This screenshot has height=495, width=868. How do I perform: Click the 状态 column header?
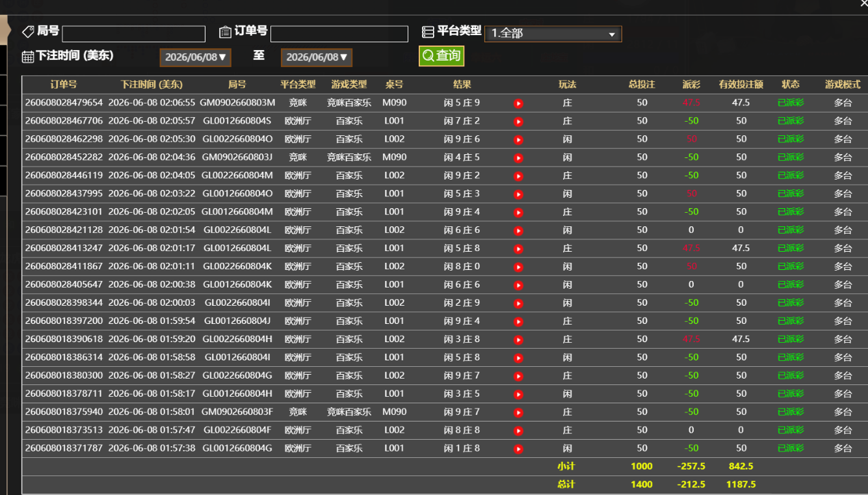(791, 85)
